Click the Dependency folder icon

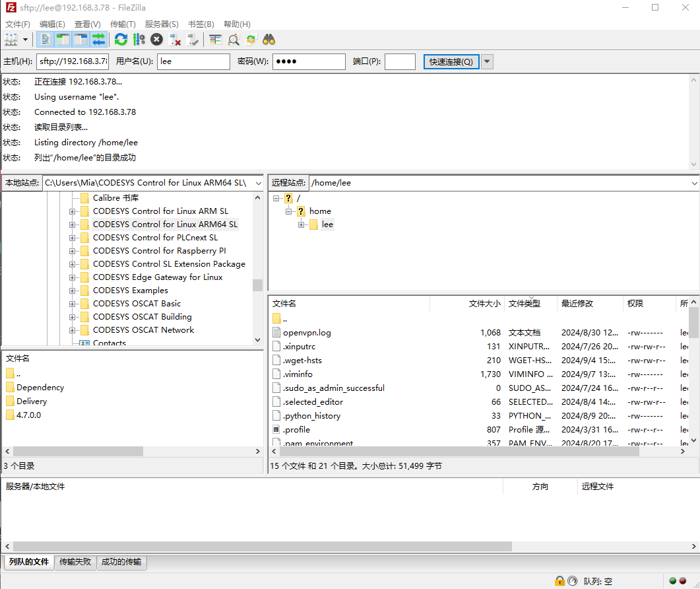11,387
